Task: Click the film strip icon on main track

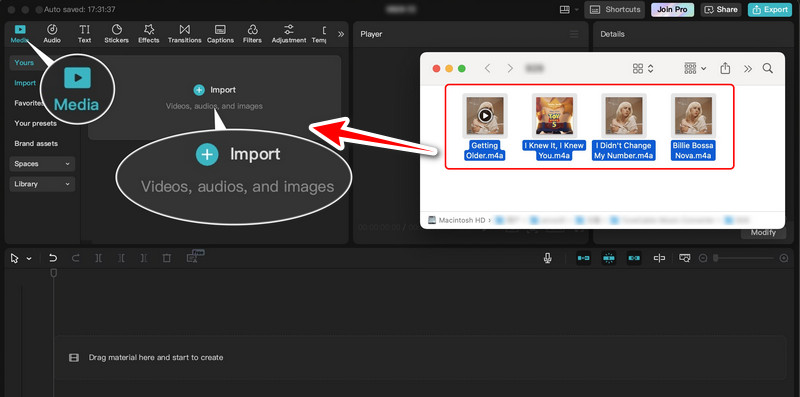Action: pos(74,358)
